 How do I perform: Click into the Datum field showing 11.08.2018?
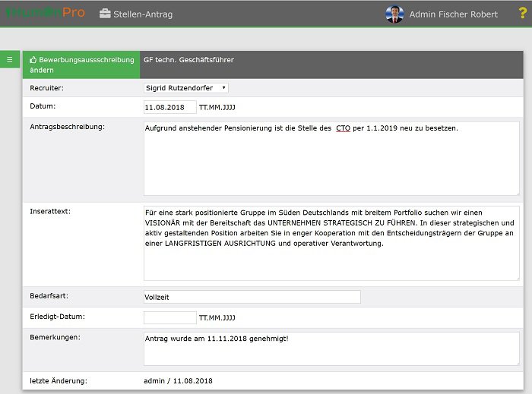pyautogui.click(x=169, y=107)
